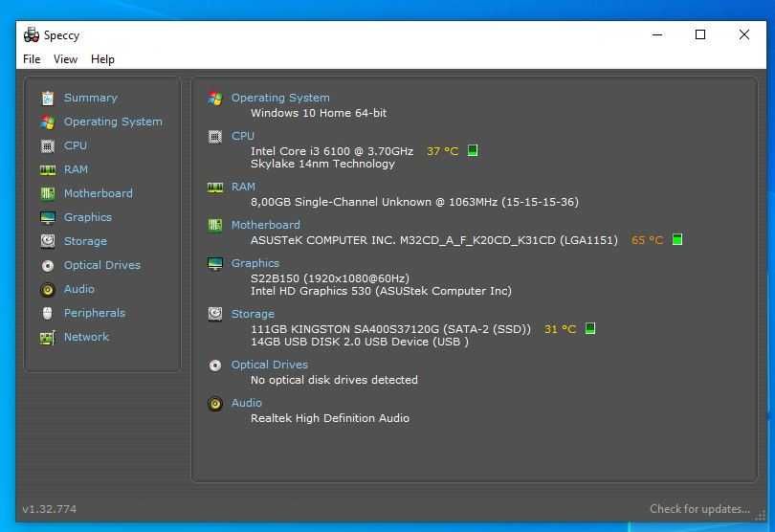
Task: Go to CPU section in sidebar
Action: click(x=76, y=145)
